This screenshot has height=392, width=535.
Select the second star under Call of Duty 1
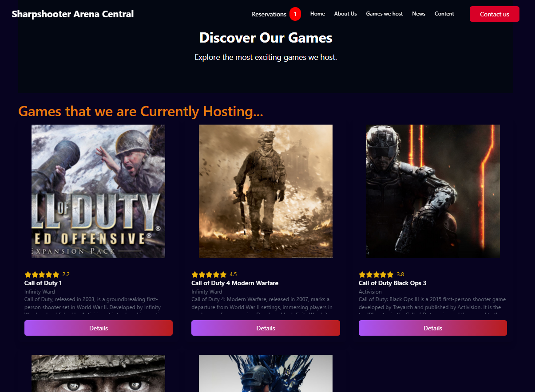click(35, 274)
